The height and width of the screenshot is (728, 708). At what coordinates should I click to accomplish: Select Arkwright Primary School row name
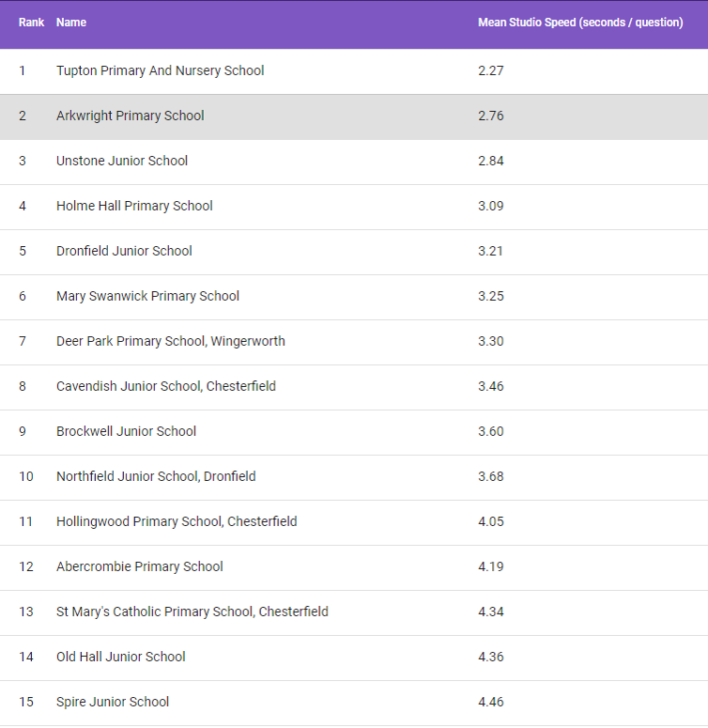coord(130,116)
